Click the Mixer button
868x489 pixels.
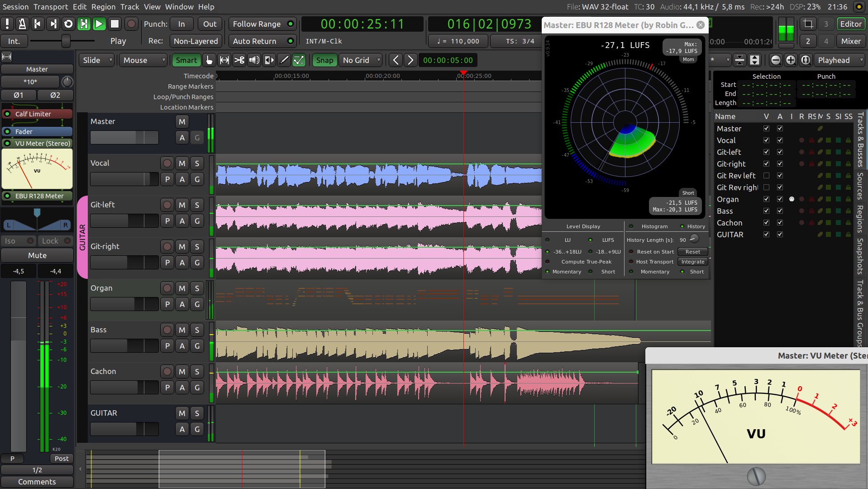pos(851,41)
